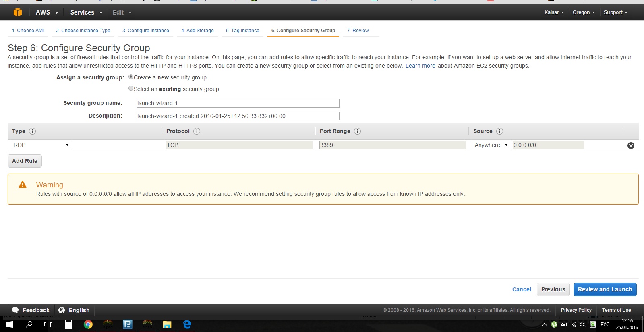Click the 0.0.0.0/0 source IP field
Screen dimensions: 644x332
(x=548, y=145)
